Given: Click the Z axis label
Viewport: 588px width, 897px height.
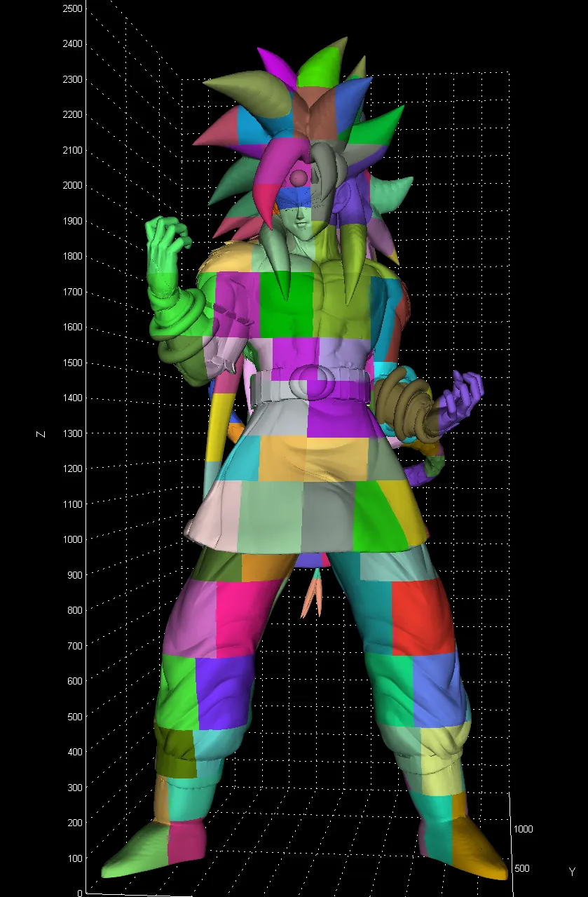Looking at the screenshot, I should pos(41,435).
